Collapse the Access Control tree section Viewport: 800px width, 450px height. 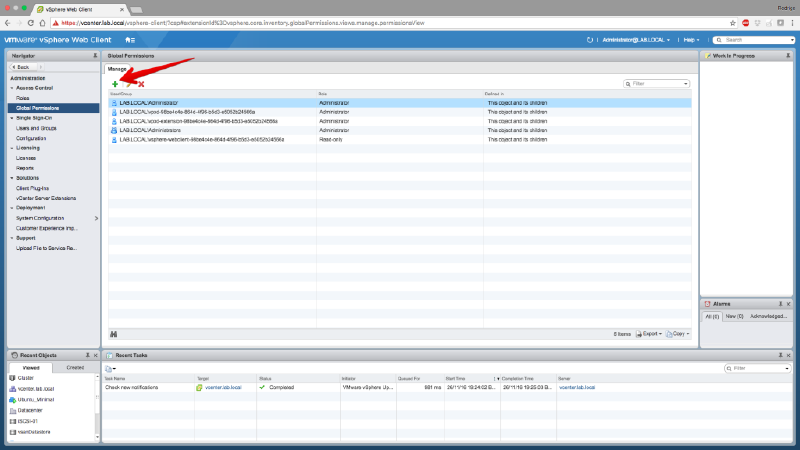[12, 88]
